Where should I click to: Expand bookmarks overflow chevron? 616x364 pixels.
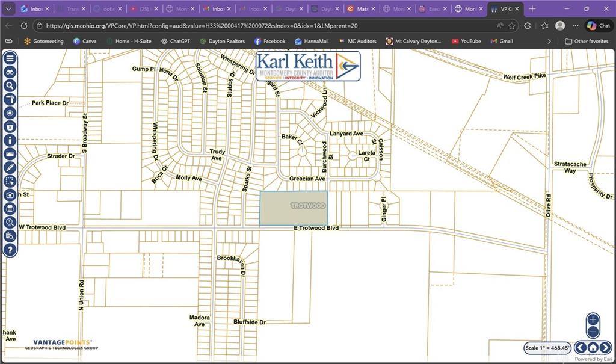[x=549, y=41]
